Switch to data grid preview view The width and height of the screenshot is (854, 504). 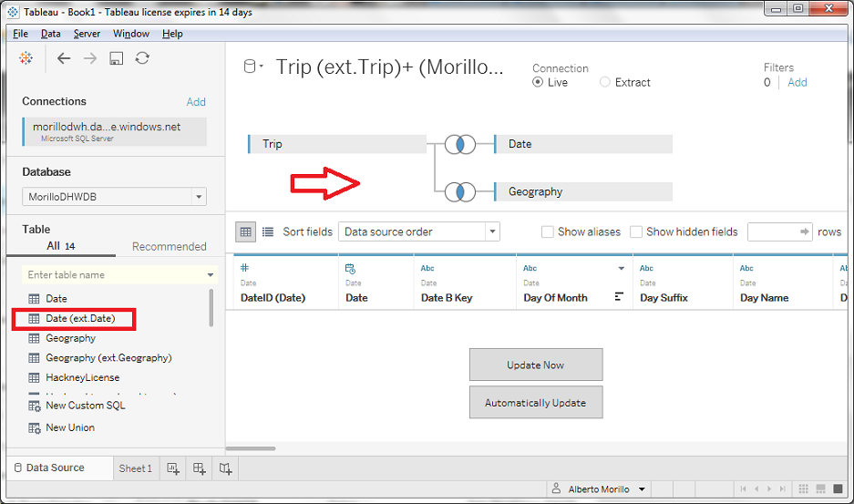(x=246, y=231)
